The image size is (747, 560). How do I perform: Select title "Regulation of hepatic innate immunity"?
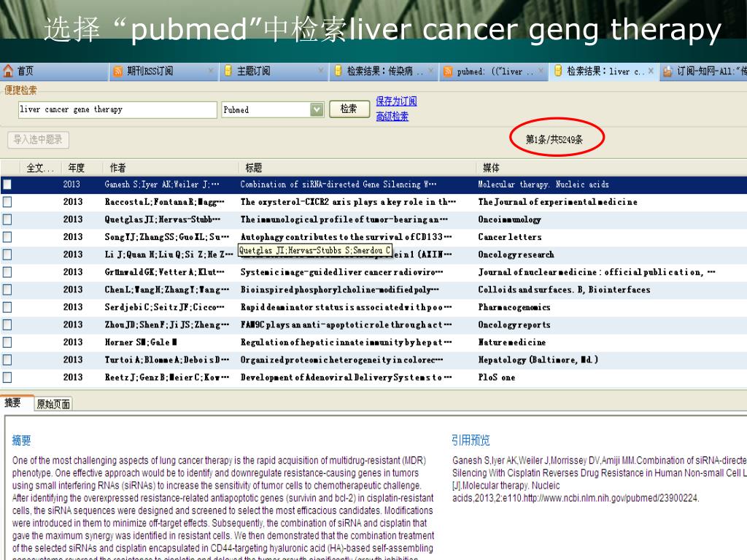(x=347, y=343)
